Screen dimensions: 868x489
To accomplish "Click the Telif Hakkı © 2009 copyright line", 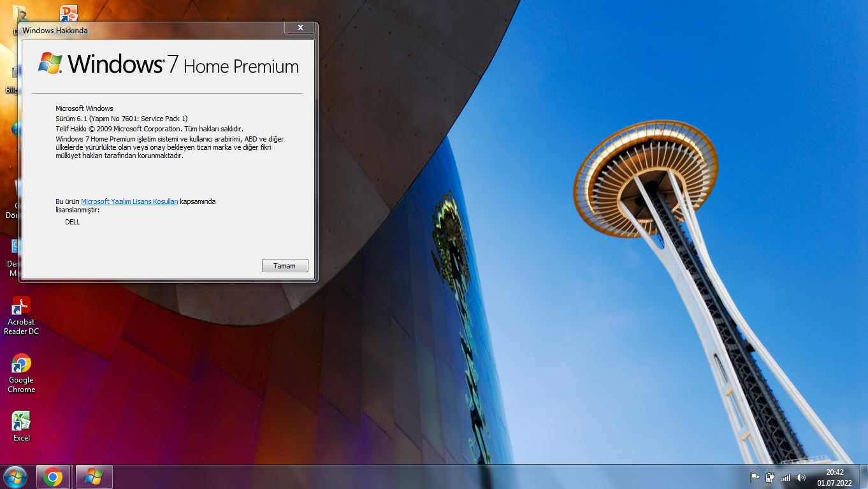I will pos(149,129).
